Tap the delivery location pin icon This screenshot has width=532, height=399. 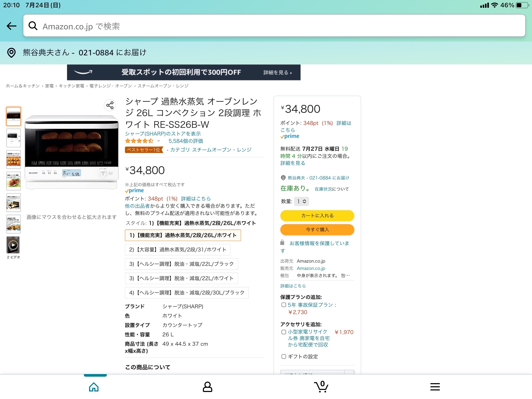point(11,53)
